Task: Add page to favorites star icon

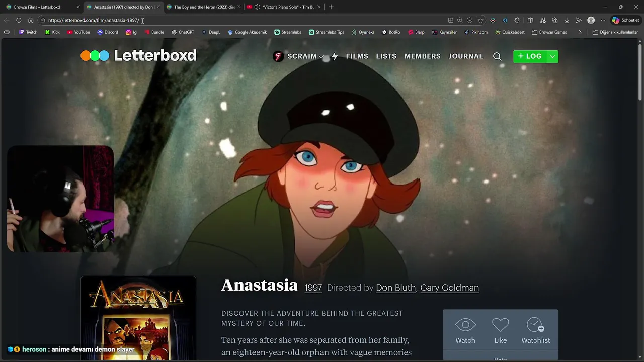Action: point(480,20)
